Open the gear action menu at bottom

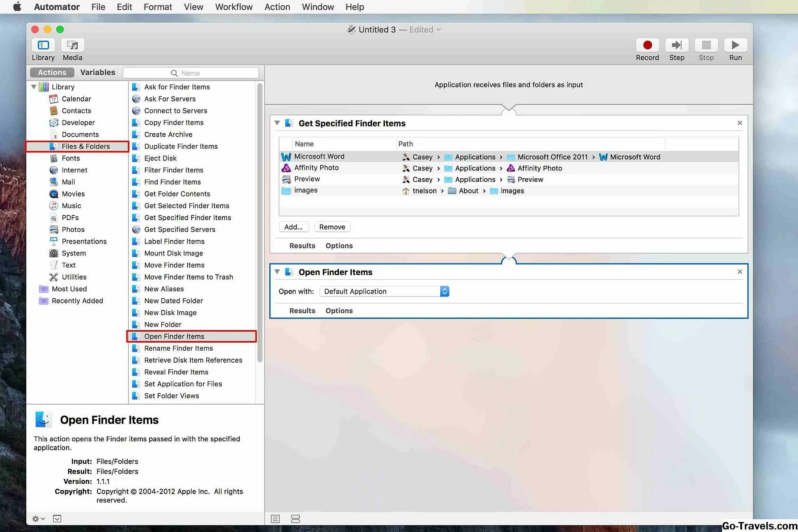coord(38,519)
